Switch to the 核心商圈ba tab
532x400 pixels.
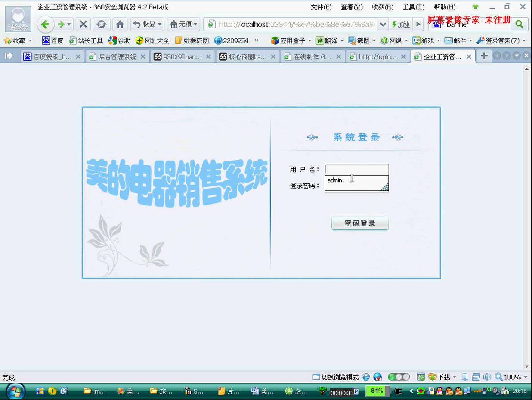247,56
